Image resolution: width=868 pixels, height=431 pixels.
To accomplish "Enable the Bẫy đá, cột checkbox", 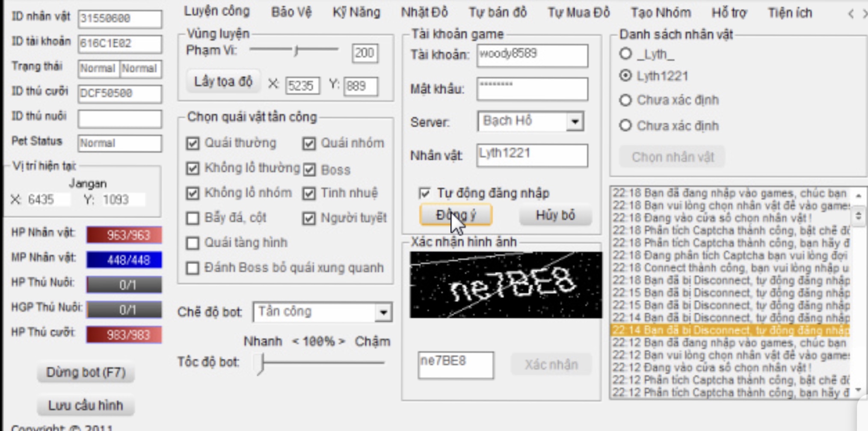I will tap(193, 218).
